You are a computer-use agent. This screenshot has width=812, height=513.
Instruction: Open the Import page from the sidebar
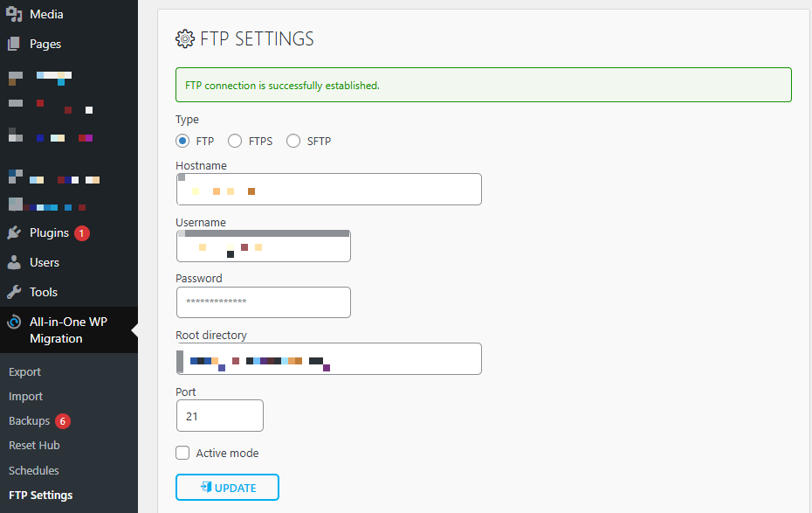(x=25, y=396)
